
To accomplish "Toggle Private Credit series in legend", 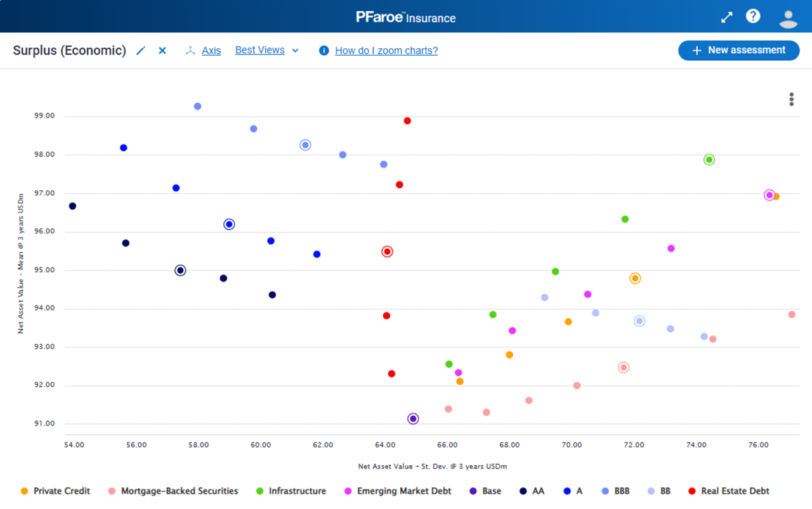I will [62, 491].
